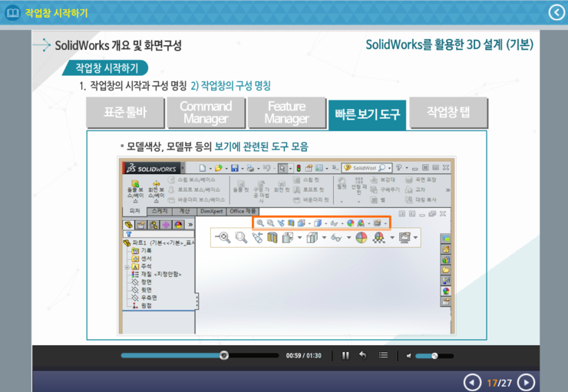The width and height of the screenshot is (568, 392).
Task: Click the Rebuild traffic light icon
Action: click(x=299, y=168)
